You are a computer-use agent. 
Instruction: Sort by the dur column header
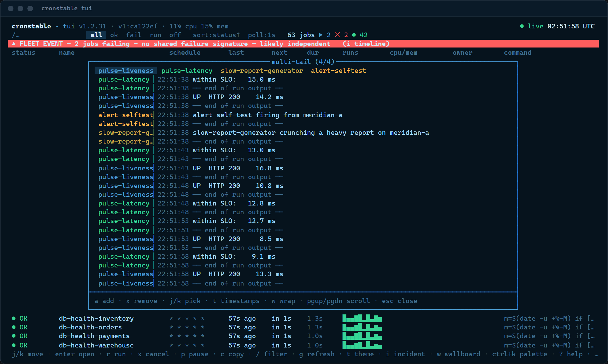coord(313,53)
